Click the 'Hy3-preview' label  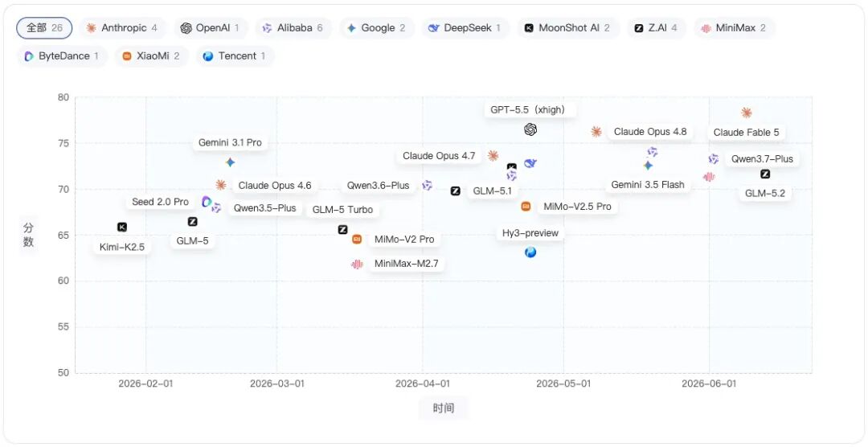[x=530, y=232]
